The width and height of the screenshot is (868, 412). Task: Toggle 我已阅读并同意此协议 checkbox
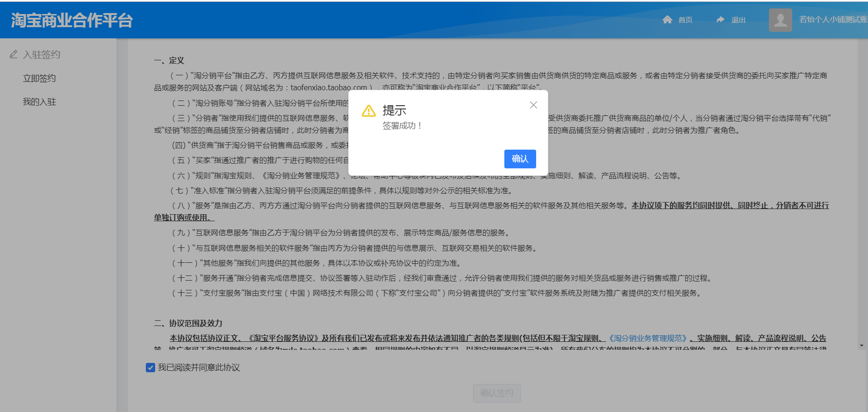pyautogui.click(x=151, y=368)
